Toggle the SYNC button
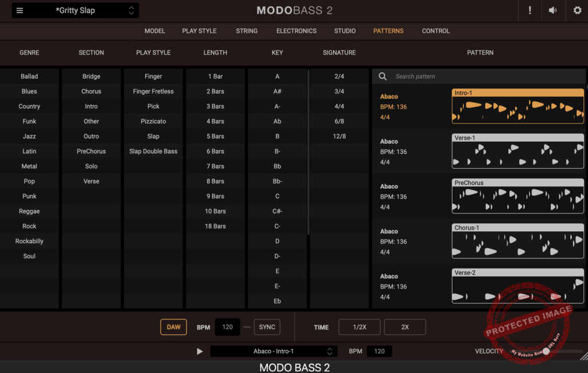Viewport: 588px width, 373px height. click(x=267, y=327)
